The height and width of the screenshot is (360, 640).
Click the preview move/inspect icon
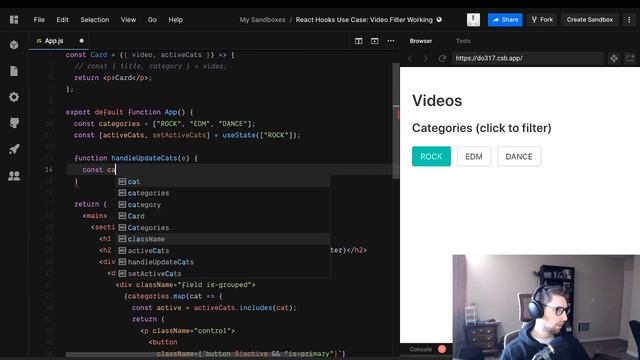613,58
